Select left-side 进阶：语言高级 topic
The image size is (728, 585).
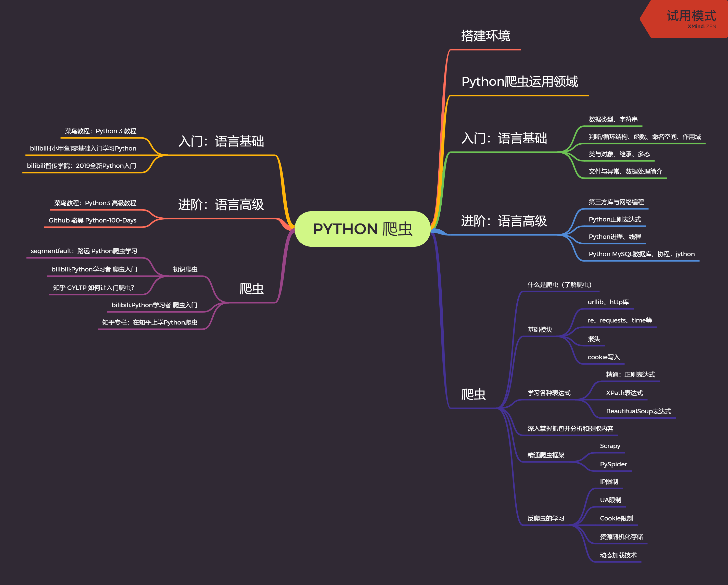point(221,205)
